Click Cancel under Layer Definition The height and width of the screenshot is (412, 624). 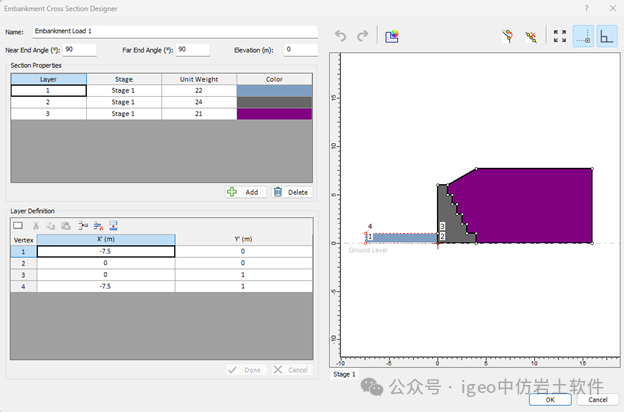292,370
